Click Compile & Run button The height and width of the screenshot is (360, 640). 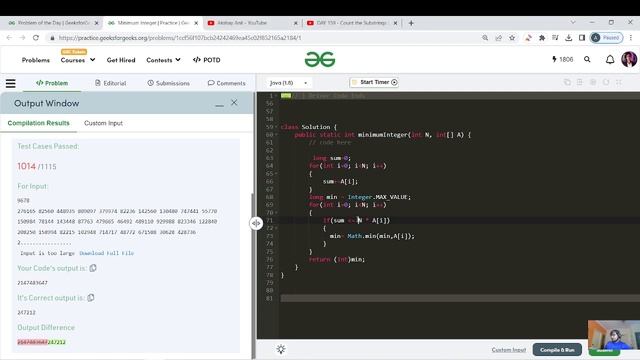tap(557, 350)
